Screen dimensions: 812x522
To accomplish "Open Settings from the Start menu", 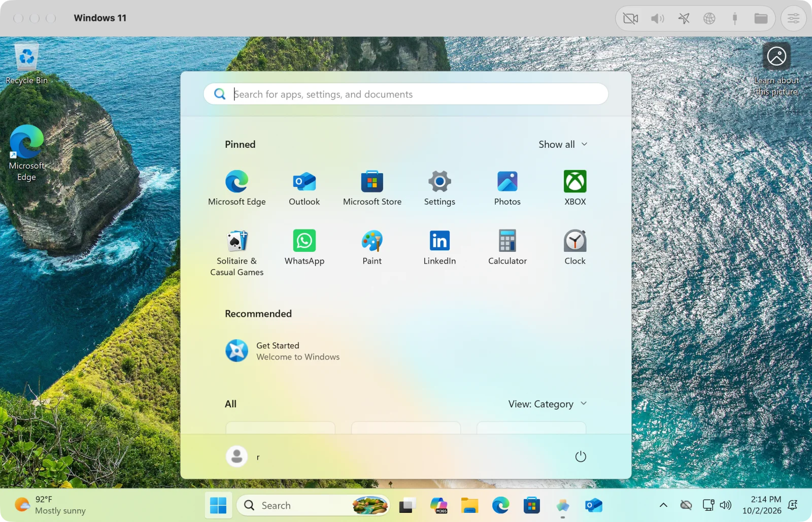I will 439,188.
